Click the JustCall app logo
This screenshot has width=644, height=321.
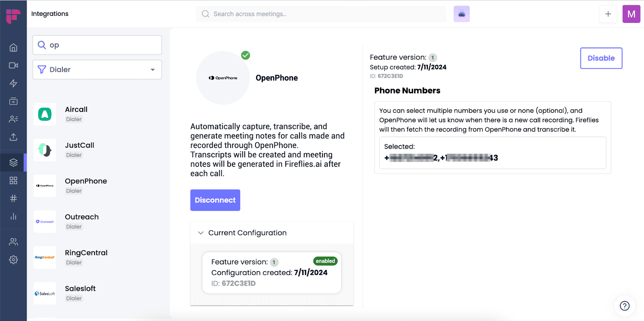(45, 150)
